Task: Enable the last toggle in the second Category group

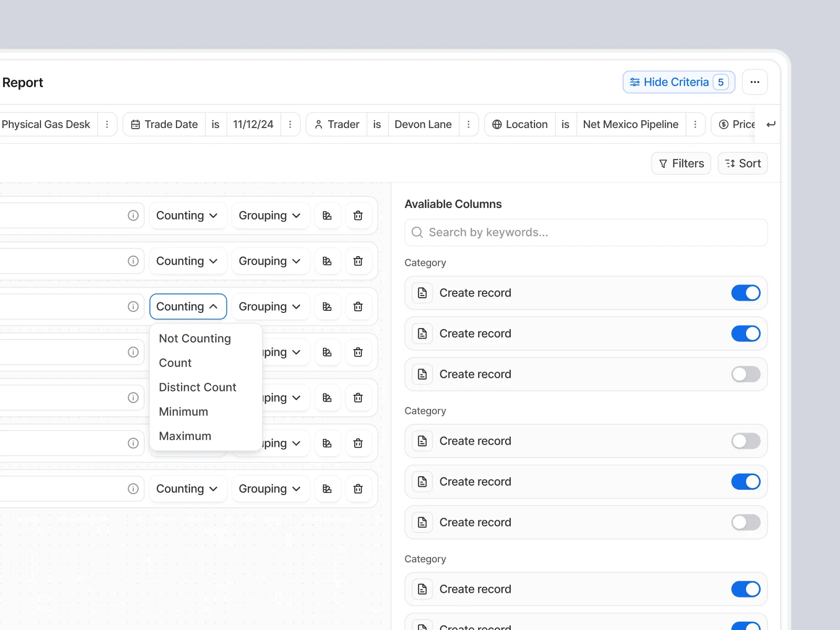Action: click(x=745, y=522)
